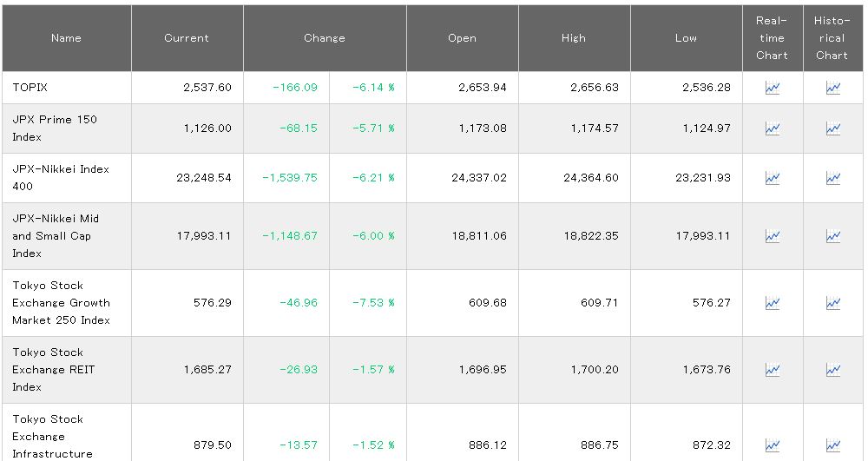This screenshot has width=868, height=461.
Task: Open TOPIX historical chart icon
Action: (x=832, y=88)
